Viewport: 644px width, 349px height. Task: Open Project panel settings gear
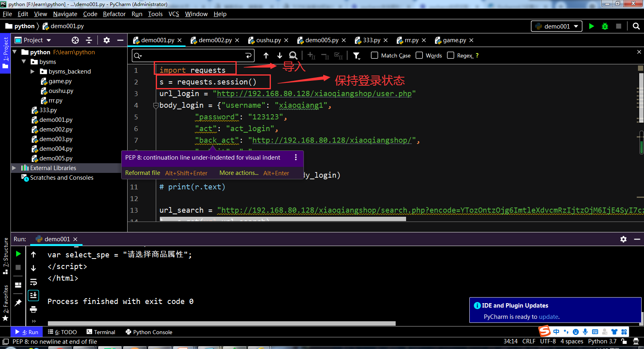107,40
